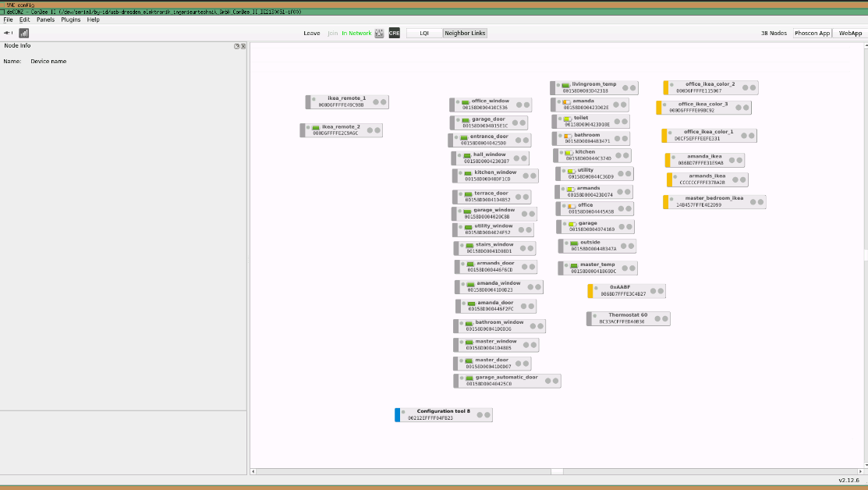Click the plug icon at the far top-left

(x=6, y=34)
